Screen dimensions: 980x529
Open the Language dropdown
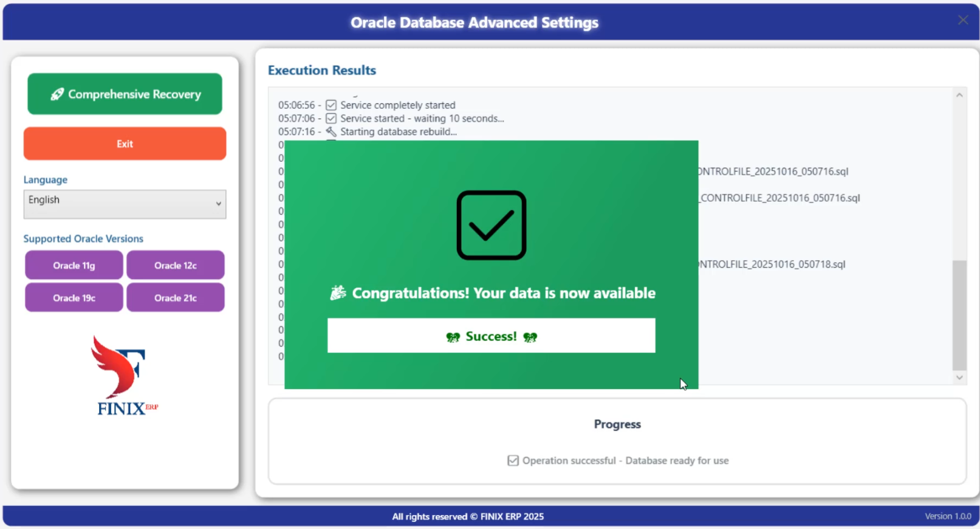pos(125,204)
